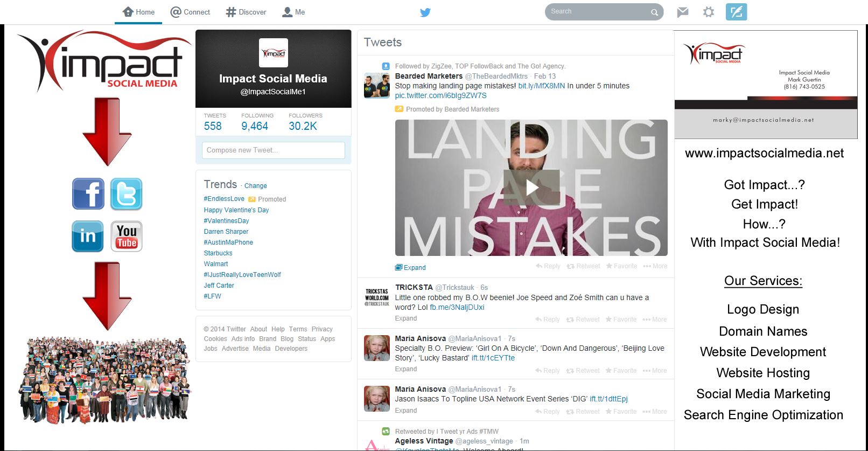Click the Twitter bird logo in top bar
Viewport: 868px width, 451px height.
click(x=425, y=12)
